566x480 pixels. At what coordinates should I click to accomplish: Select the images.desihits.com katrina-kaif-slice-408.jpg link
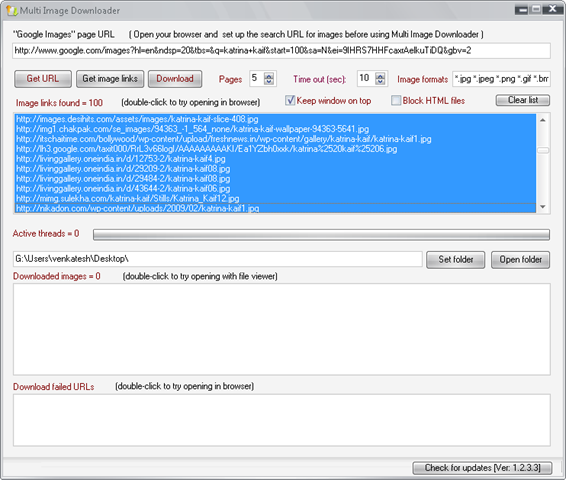pyautogui.click(x=275, y=119)
